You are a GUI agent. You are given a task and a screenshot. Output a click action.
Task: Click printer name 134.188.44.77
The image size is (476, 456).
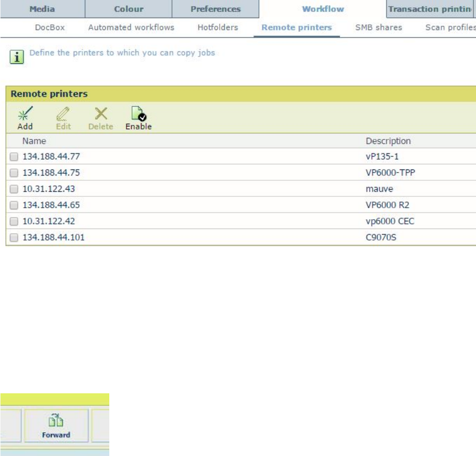(x=51, y=156)
